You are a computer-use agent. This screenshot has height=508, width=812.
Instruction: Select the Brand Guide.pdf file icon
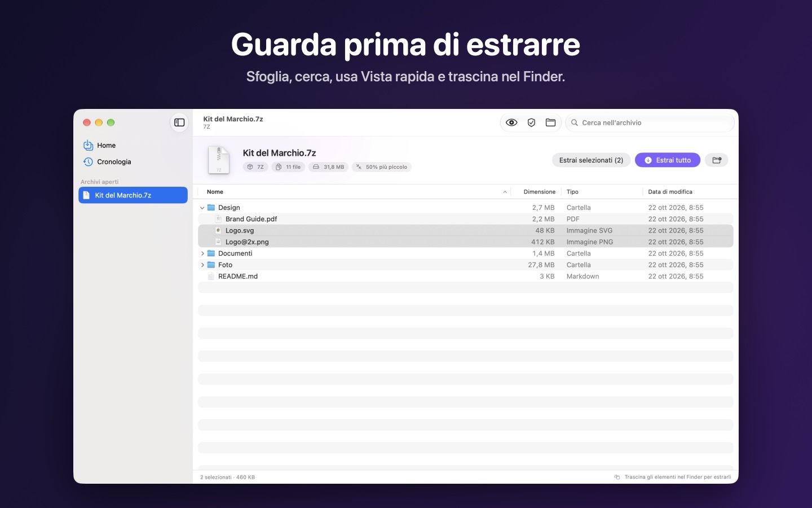(x=219, y=219)
